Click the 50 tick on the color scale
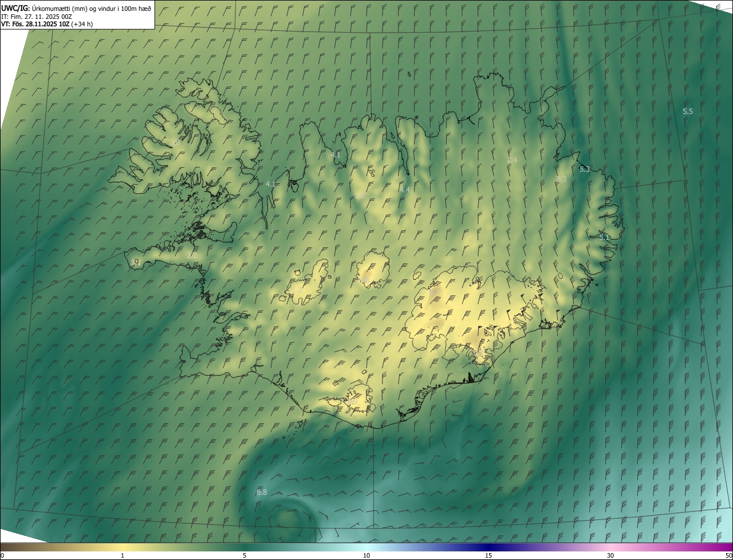The height and width of the screenshot is (560, 733). tap(728, 556)
